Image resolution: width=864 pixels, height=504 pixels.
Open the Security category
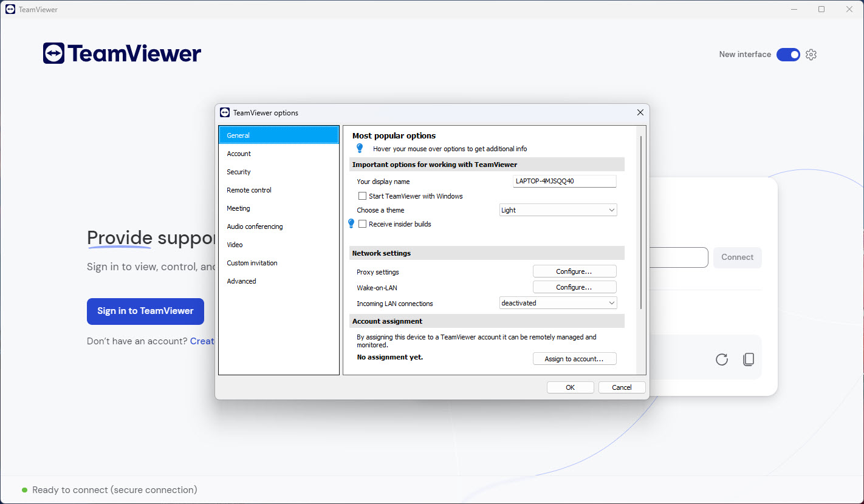coord(279,172)
